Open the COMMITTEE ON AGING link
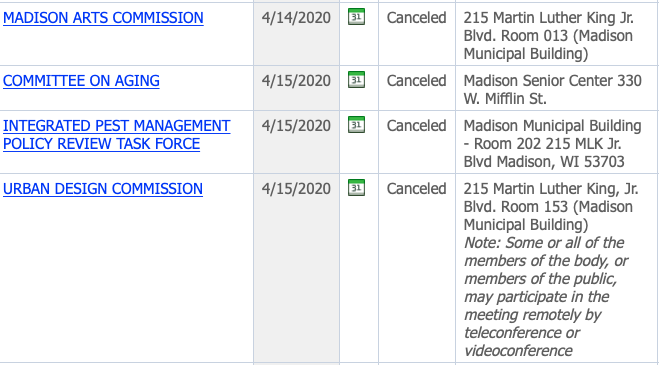This screenshot has width=659, height=365. click(81, 81)
